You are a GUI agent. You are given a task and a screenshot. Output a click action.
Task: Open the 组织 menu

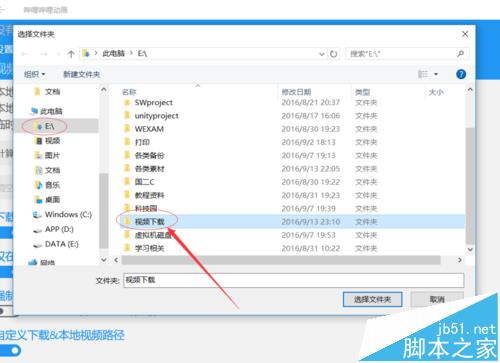click(x=34, y=74)
